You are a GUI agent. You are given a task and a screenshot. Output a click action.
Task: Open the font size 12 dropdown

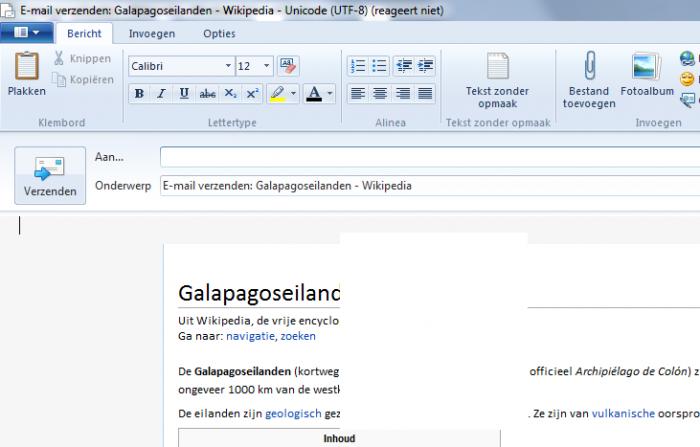(267, 66)
